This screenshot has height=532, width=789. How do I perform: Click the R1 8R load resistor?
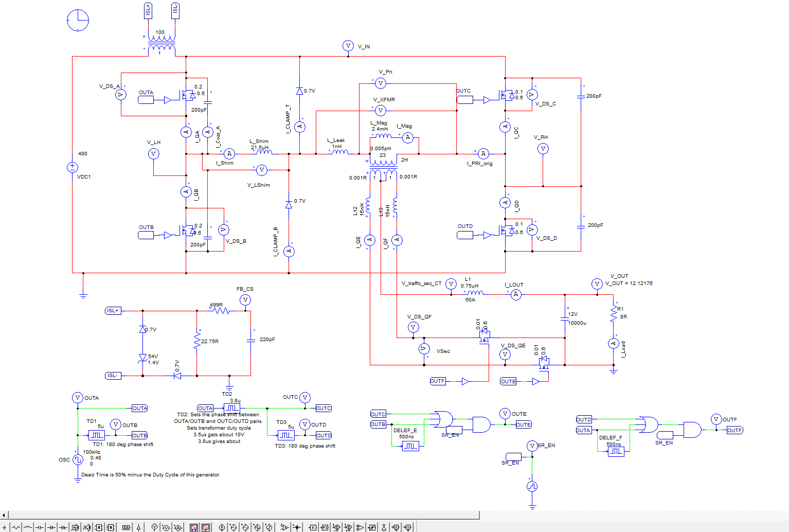tap(614, 314)
